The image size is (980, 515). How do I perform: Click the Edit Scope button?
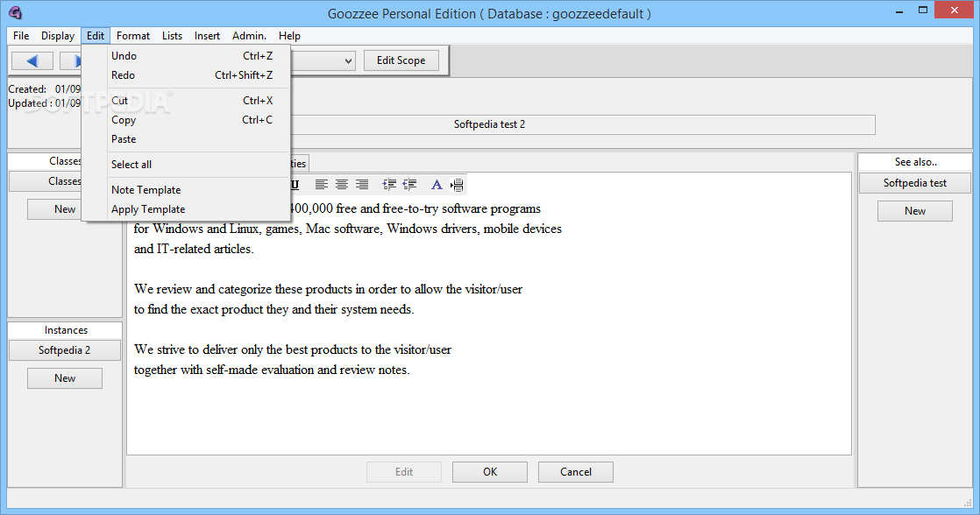click(x=401, y=60)
